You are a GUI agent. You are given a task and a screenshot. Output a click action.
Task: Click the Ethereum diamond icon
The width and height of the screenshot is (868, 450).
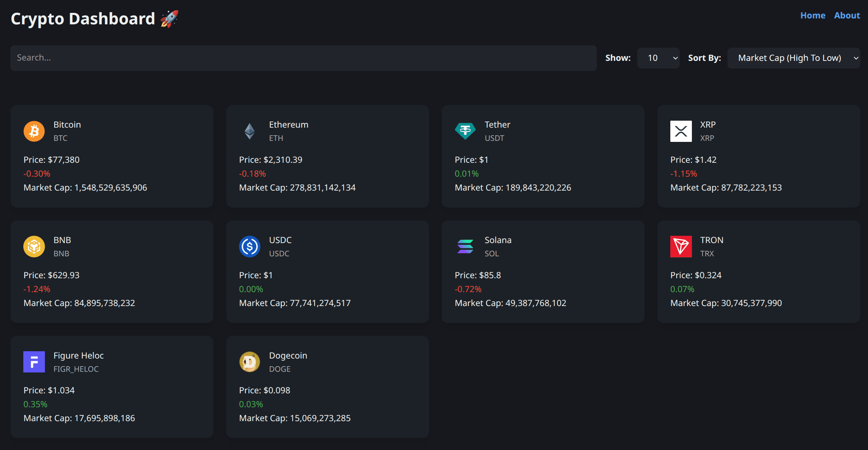249,131
